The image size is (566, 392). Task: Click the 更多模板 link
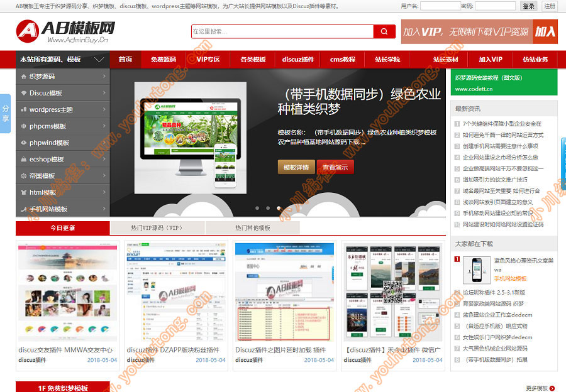pos(537,388)
